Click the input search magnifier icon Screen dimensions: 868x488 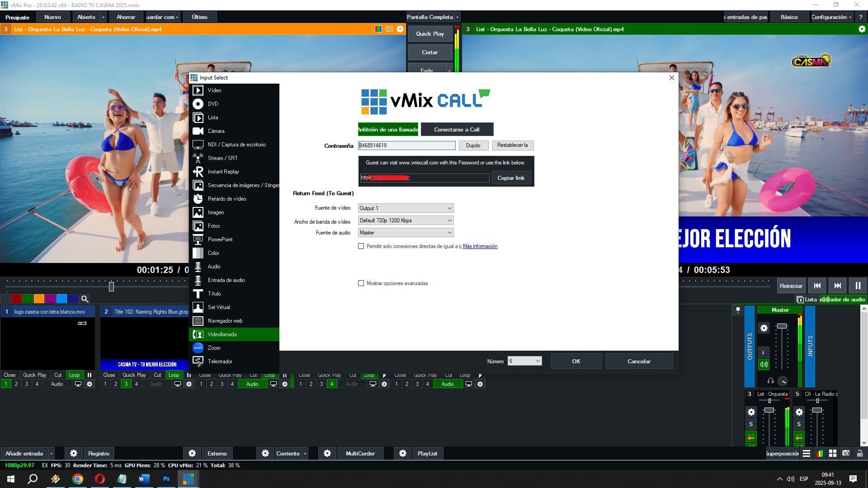[x=85, y=299]
